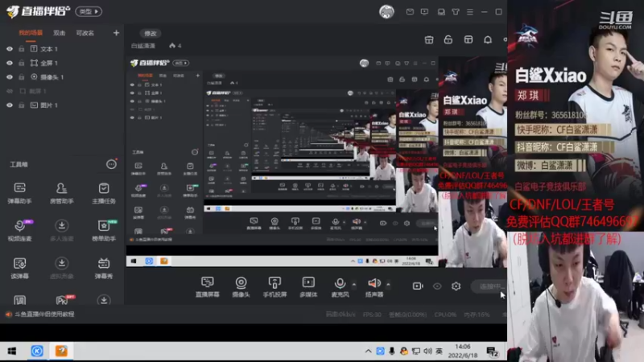Select the 全屏 1 source row
This screenshot has width=644, height=362.
[62, 63]
